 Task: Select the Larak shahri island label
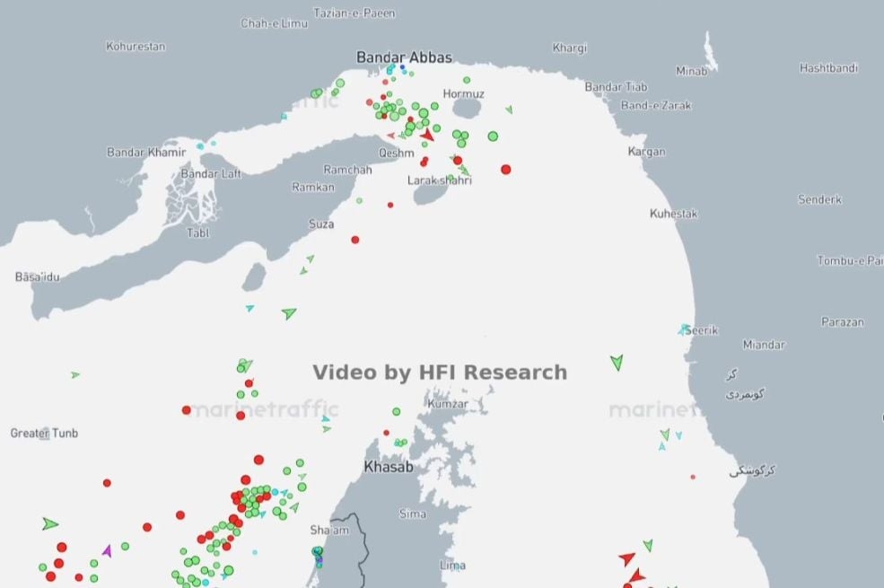click(x=439, y=180)
